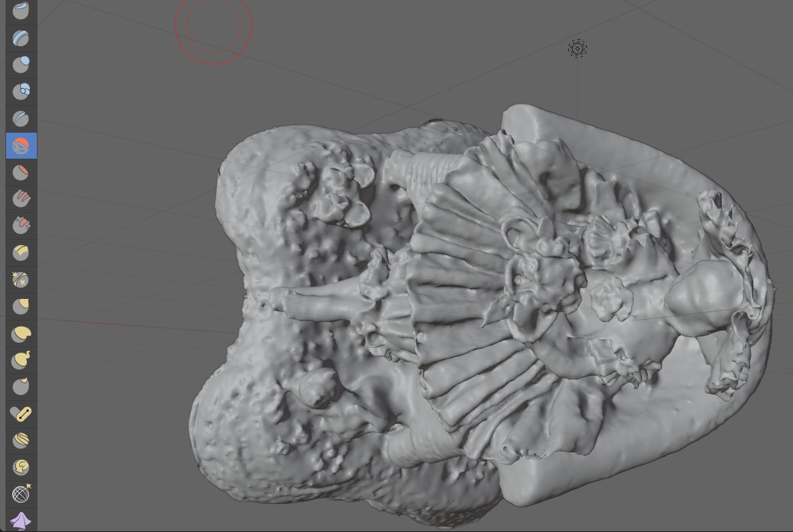Select the Fill sculpt brush
The height and width of the screenshot is (532, 793).
[21, 199]
